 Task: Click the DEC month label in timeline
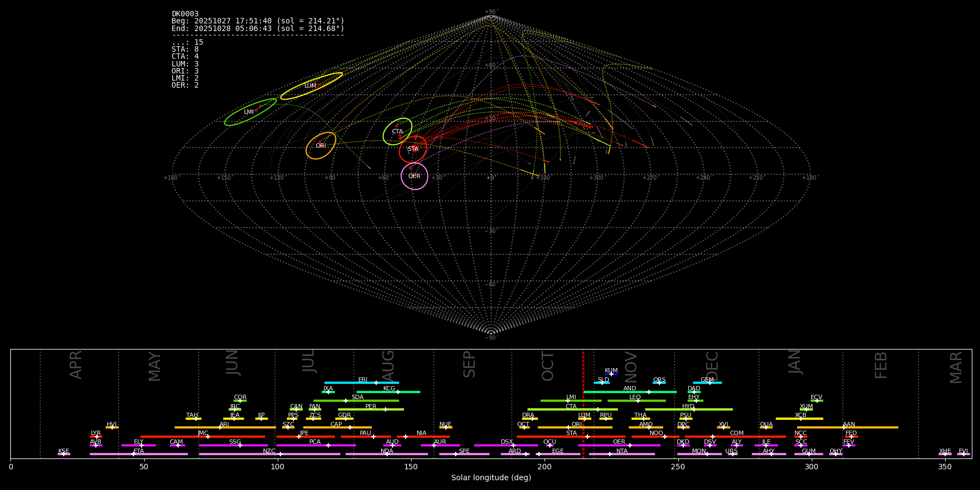click(712, 365)
